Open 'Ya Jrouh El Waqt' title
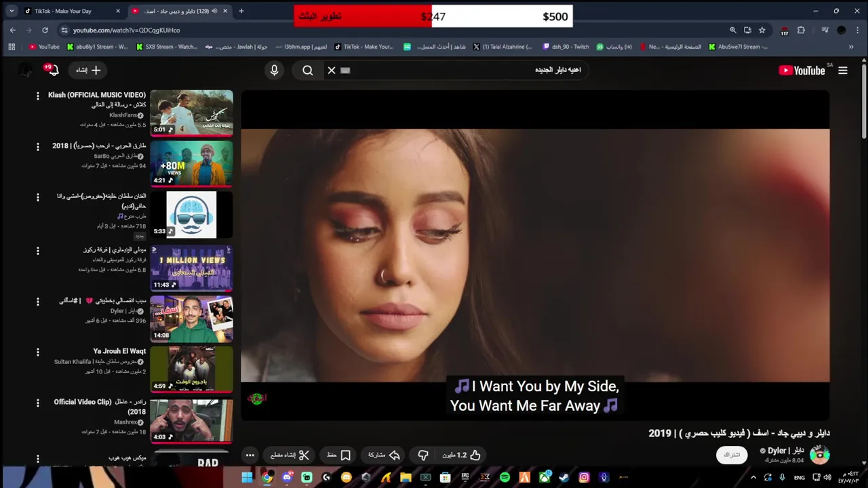Screen dimensions: 868x488 pos(119,351)
